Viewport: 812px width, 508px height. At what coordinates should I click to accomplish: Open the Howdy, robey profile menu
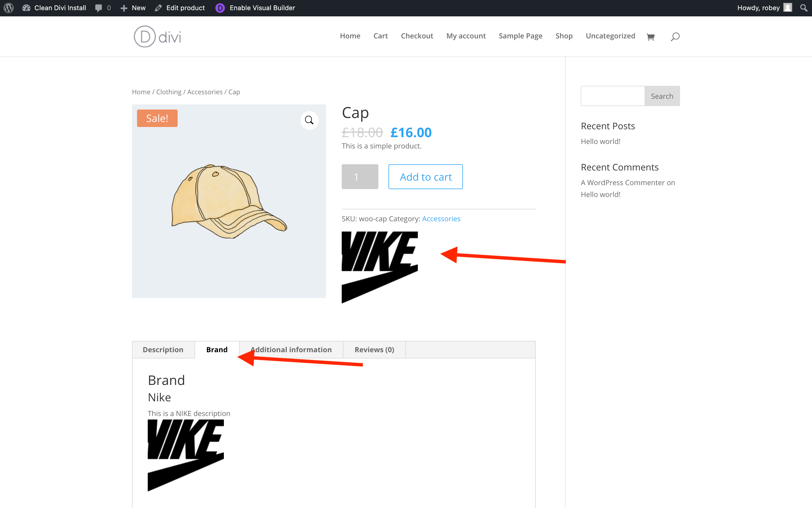(x=764, y=8)
